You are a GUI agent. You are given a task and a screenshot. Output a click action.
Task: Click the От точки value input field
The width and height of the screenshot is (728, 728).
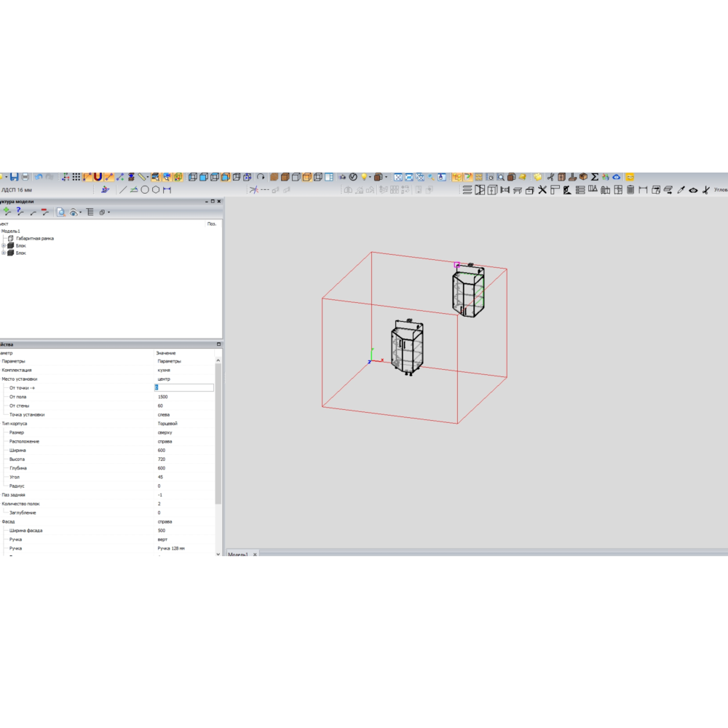185,388
